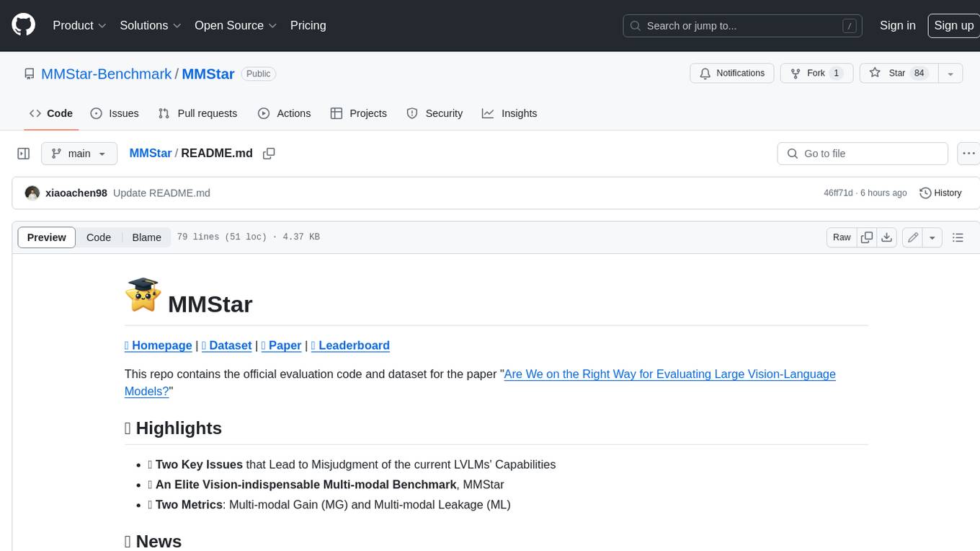
Task: Edit the file with pencil icon
Action: 913,237
